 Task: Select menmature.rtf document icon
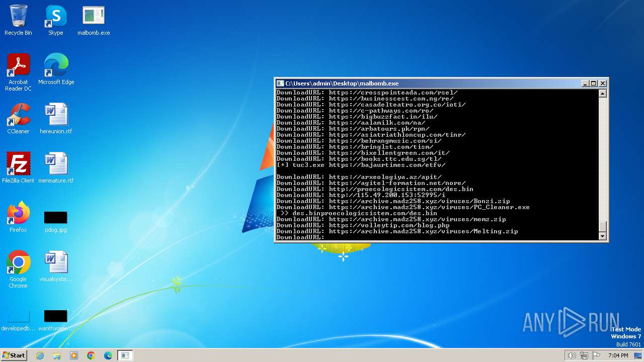click(x=56, y=168)
